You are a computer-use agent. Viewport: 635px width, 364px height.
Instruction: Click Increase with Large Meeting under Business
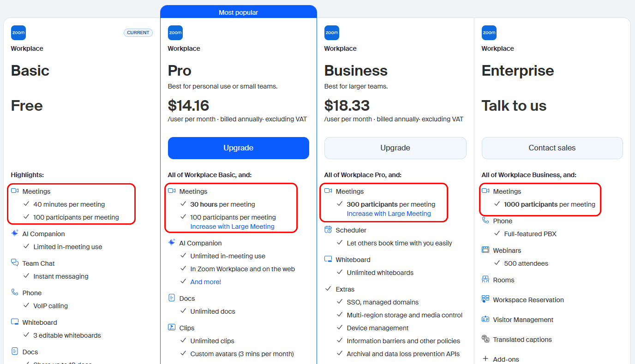pos(389,214)
